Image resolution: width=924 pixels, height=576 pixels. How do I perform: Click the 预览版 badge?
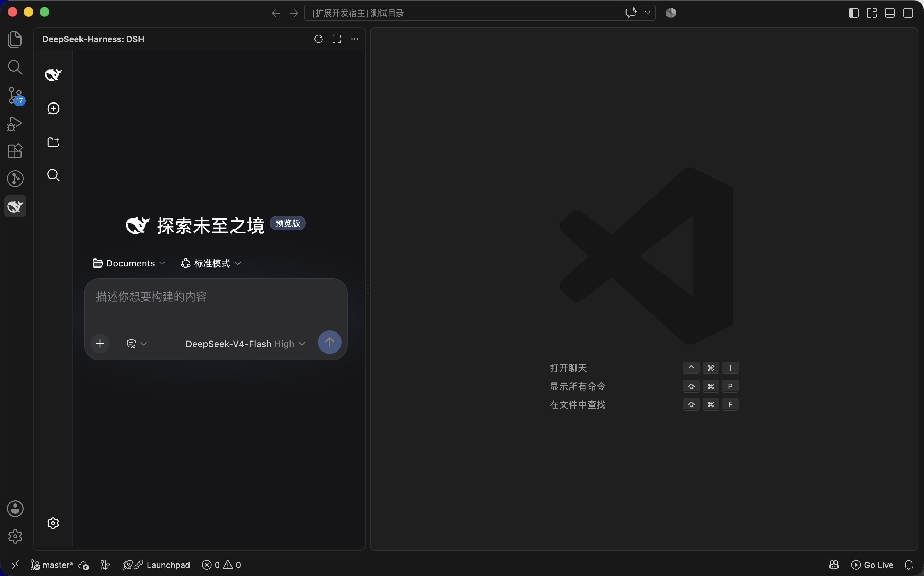point(288,223)
